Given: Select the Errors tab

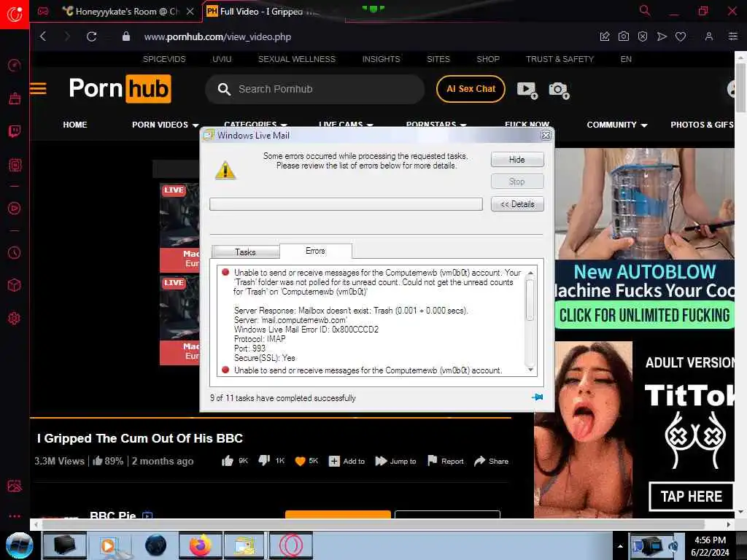Looking at the screenshot, I should 315,251.
